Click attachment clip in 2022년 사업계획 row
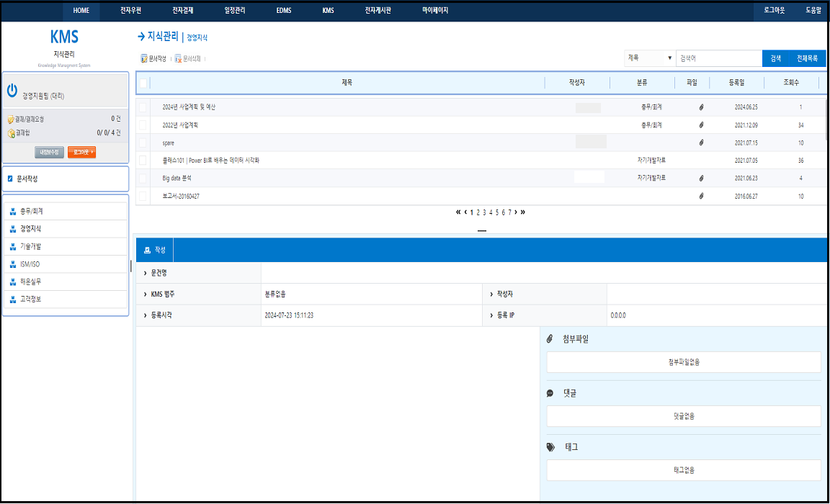The image size is (830, 504). 701,125
